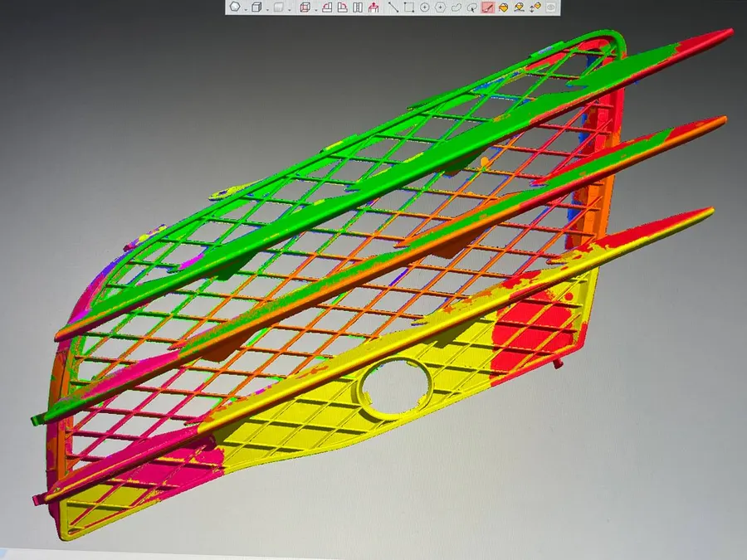Screen dimensions: 747x560
Task: Toggle the greyed eye visibility icon
Action: [x=551, y=7]
